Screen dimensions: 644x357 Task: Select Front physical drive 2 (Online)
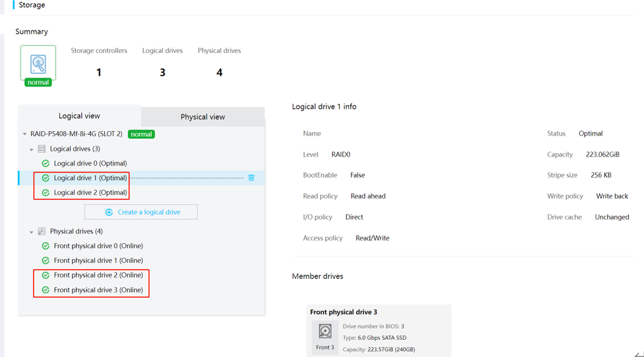coord(99,275)
